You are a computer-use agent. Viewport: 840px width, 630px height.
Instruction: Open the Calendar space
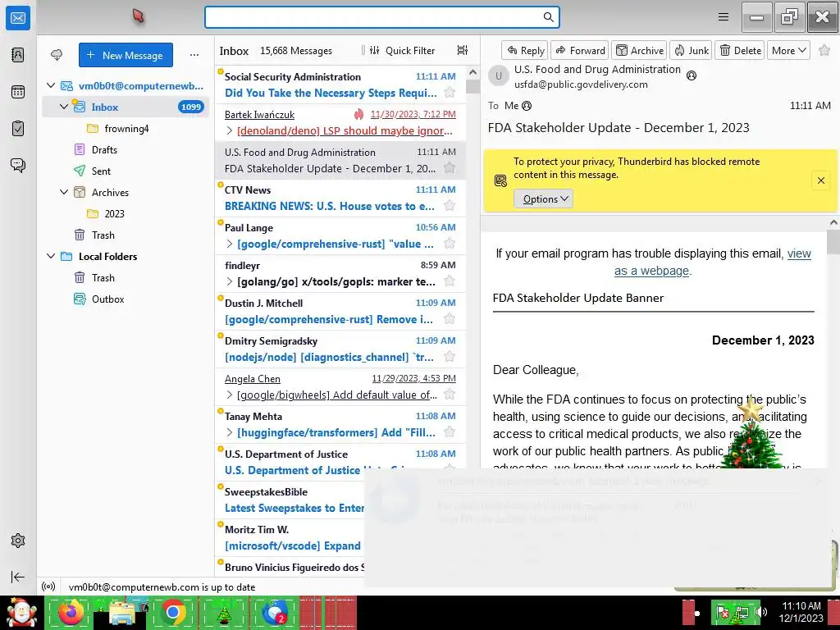pos(18,92)
